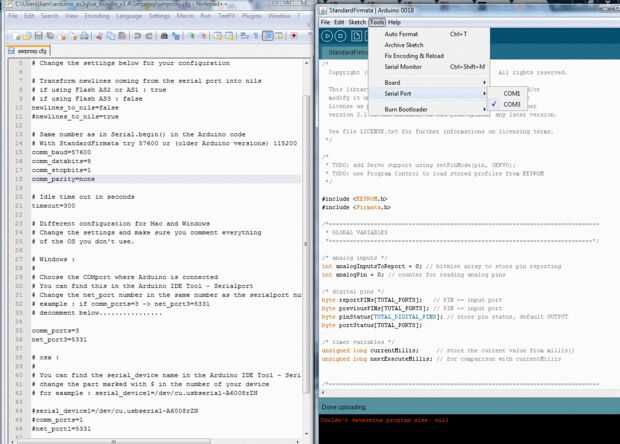
Task: Choose Auto Format in the Tools menu
Action: [x=428, y=34]
